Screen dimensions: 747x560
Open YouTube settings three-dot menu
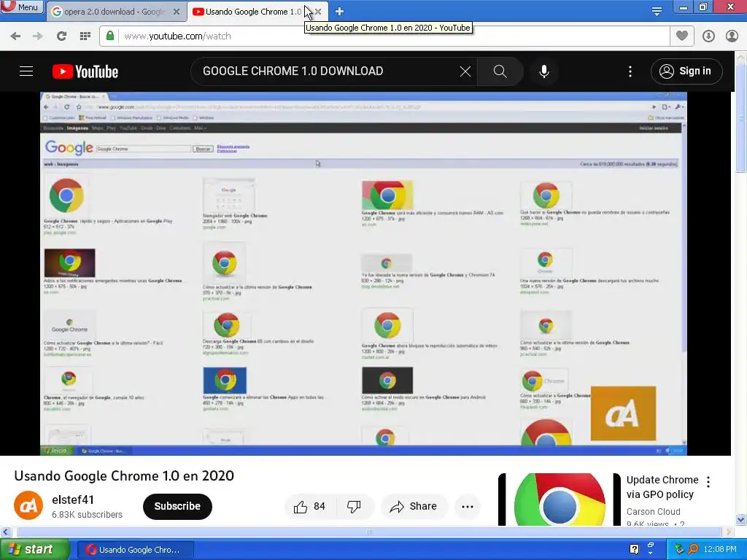tap(630, 71)
